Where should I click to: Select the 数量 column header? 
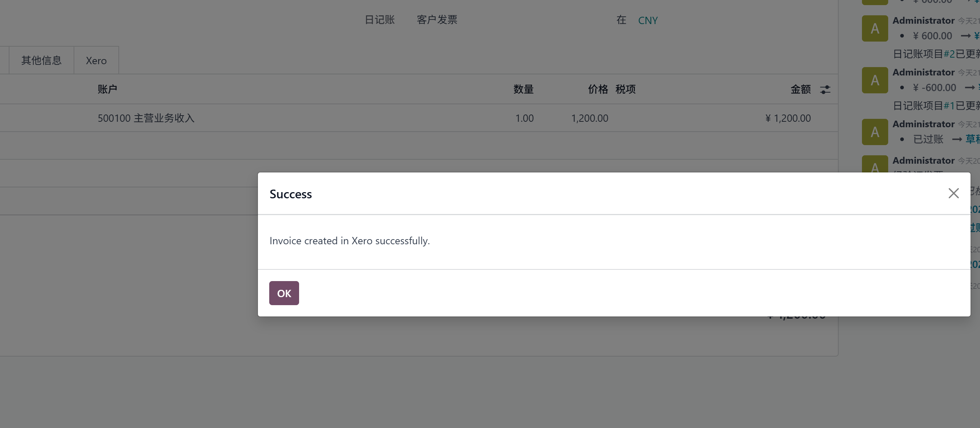524,89
